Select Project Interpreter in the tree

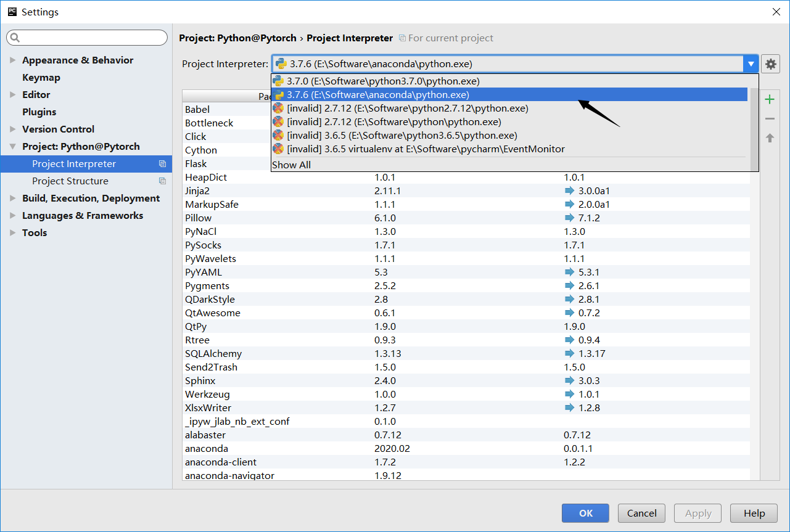click(86, 164)
